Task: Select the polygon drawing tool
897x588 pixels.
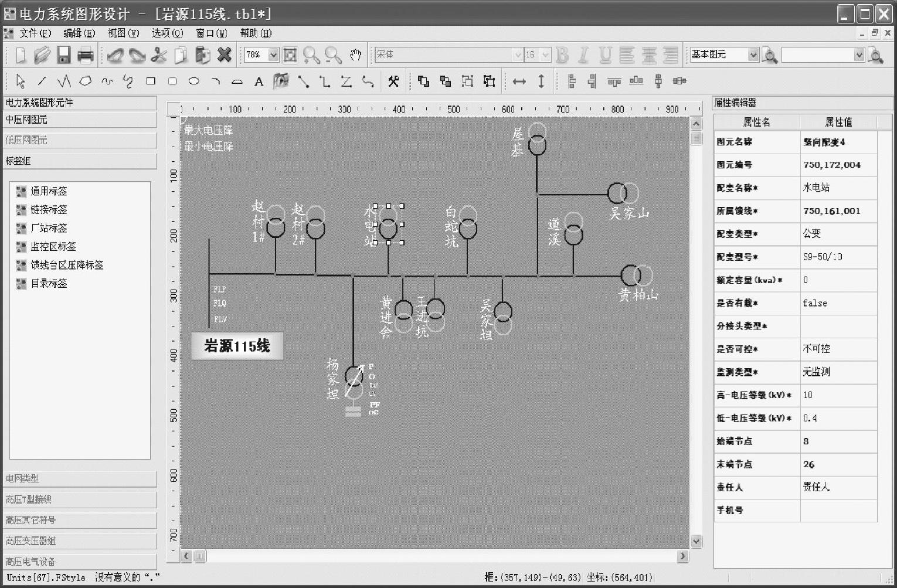Action: [x=86, y=81]
